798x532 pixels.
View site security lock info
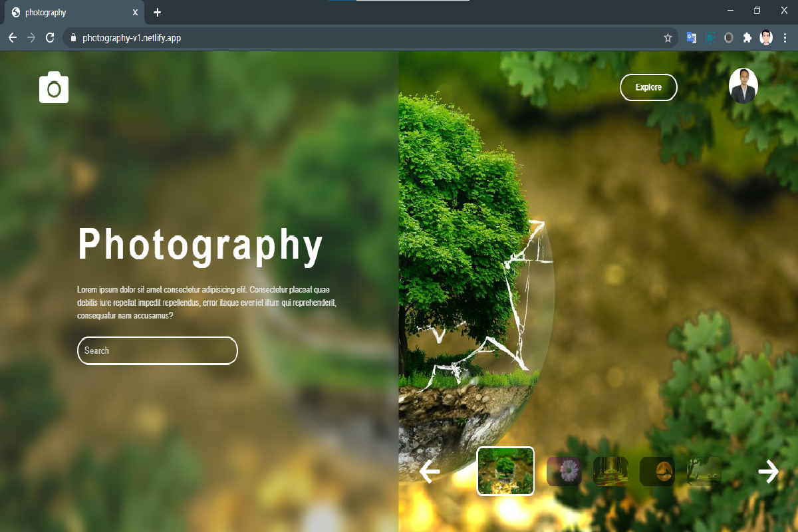pos(73,38)
